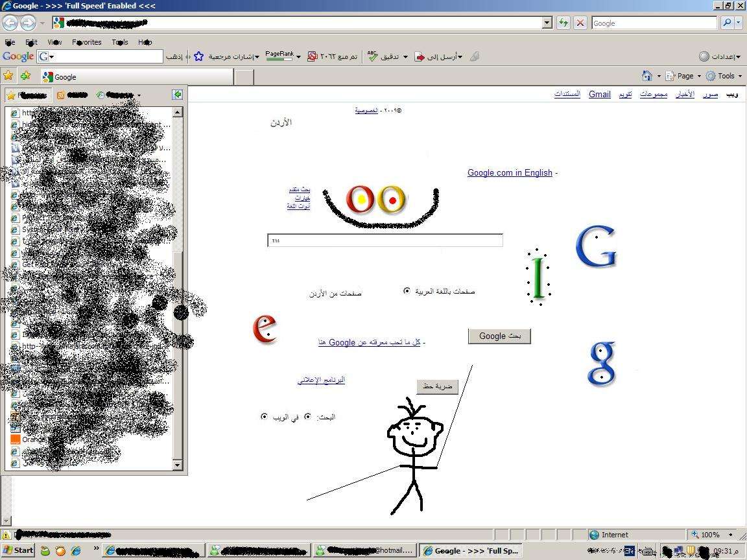The image size is (747, 560).
Task: Pin the Favorites Center with green arrow
Action: [x=177, y=95]
